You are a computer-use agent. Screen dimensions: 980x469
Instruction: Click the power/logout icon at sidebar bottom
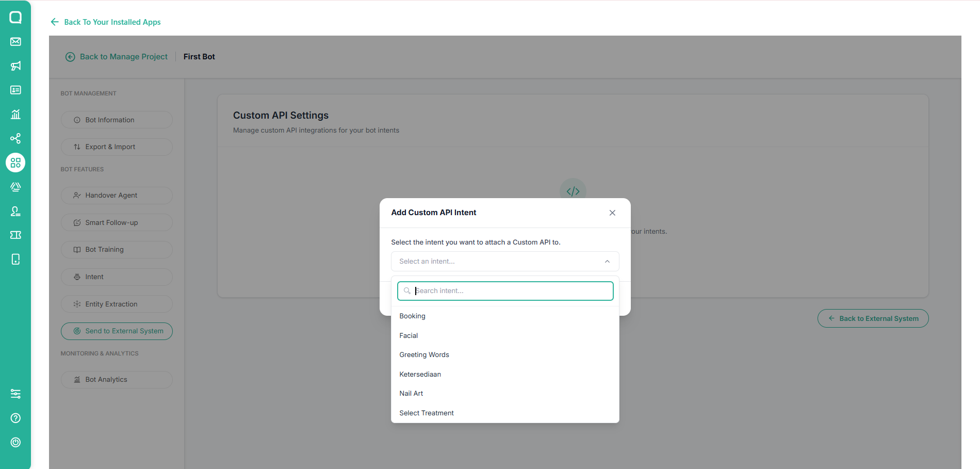[x=15, y=442]
